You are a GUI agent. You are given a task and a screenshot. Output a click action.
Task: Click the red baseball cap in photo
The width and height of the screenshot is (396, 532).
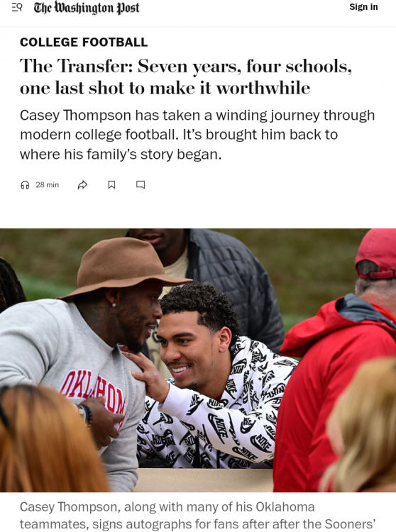coord(377,253)
